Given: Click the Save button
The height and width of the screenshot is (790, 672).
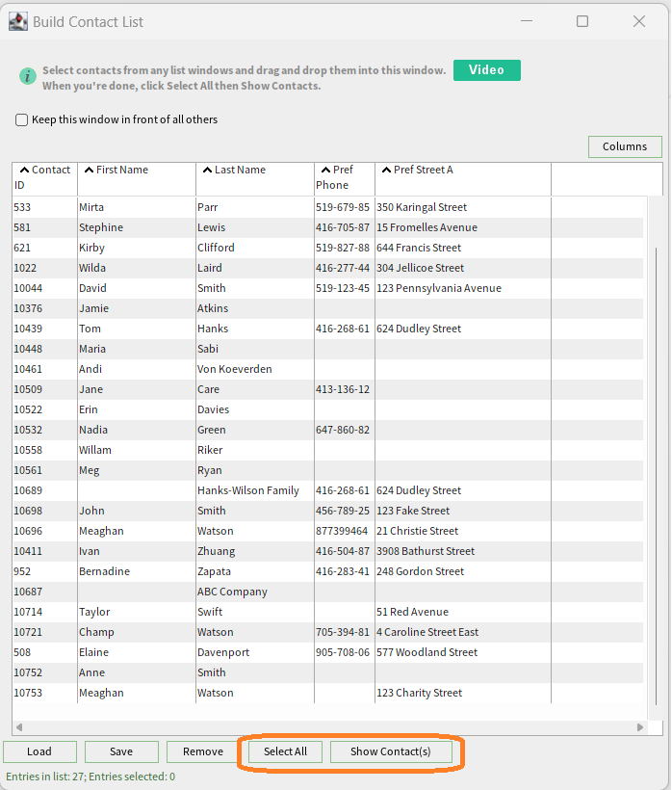Looking at the screenshot, I should pos(121,751).
